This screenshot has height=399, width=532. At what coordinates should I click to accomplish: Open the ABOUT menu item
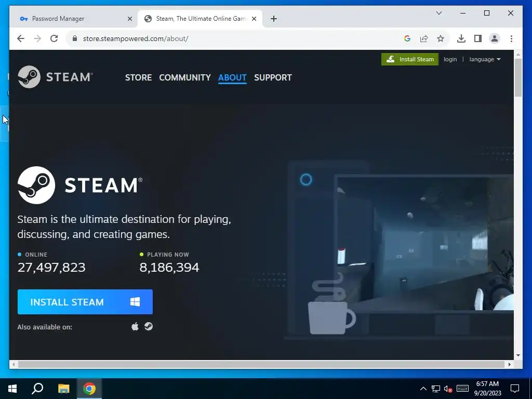click(232, 77)
